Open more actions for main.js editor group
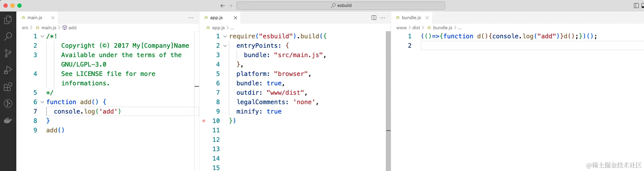 (x=191, y=18)
